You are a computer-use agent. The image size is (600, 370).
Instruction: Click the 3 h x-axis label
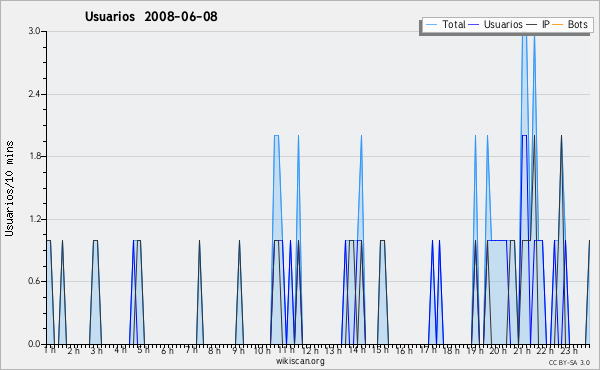click(x=96, y=350)
